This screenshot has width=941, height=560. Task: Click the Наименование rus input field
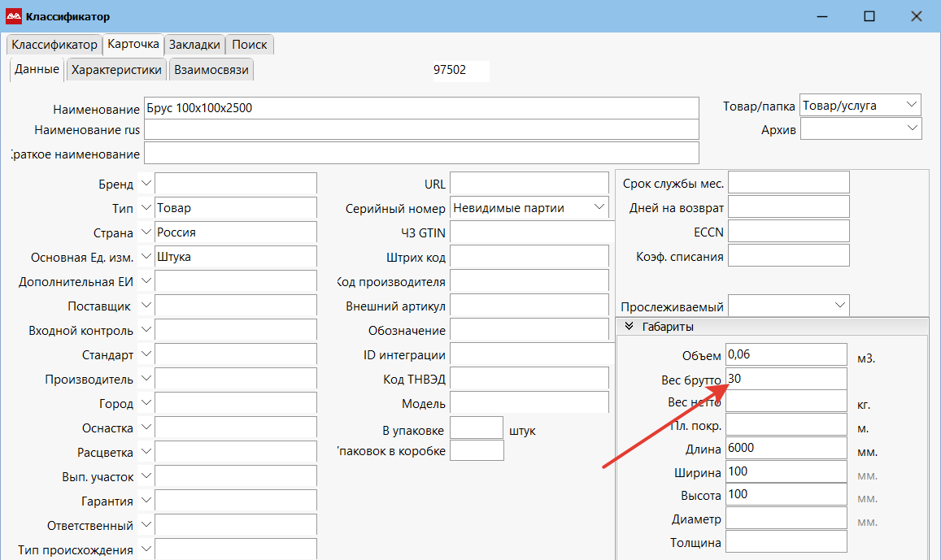coord(421,130)
